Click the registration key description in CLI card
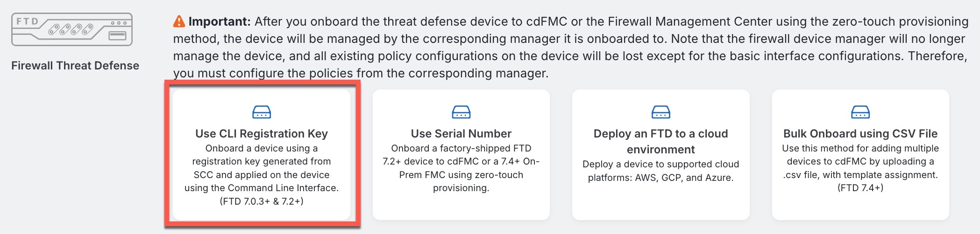This screenshot has height=234, width=980. tap(262, 168)
